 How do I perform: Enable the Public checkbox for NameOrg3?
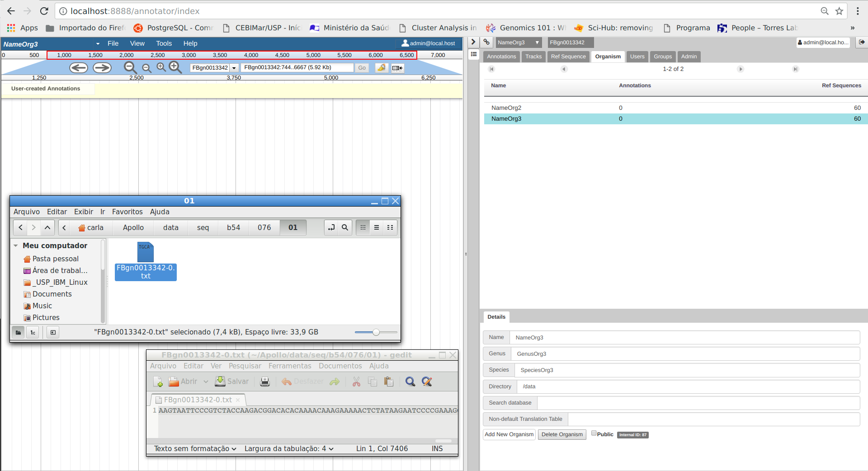click(x=594, y=433)
